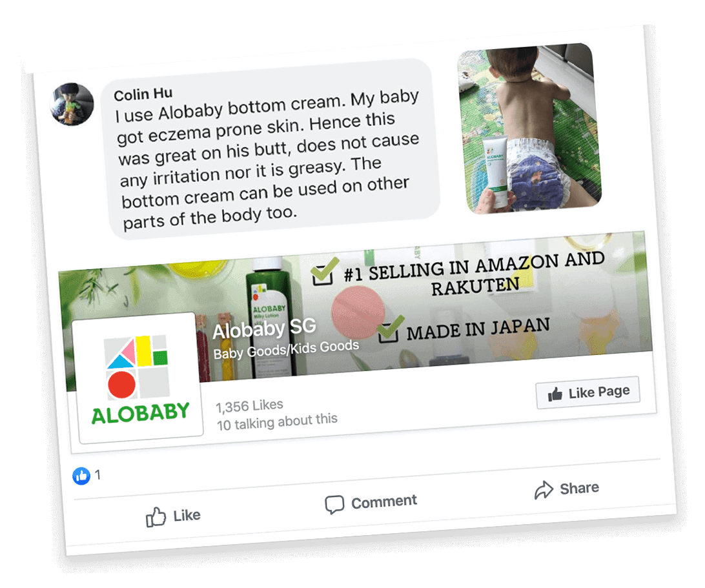Open the baby photo thumbnail
The width and height of the screenshot is (705, 588).
click(x=529, y=128)
